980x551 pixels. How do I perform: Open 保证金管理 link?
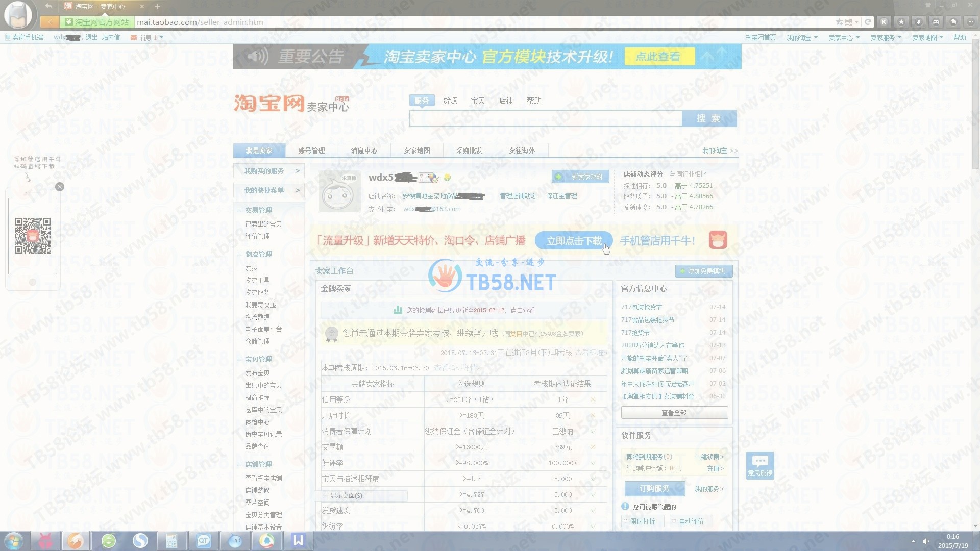click(x=561, y=196)
